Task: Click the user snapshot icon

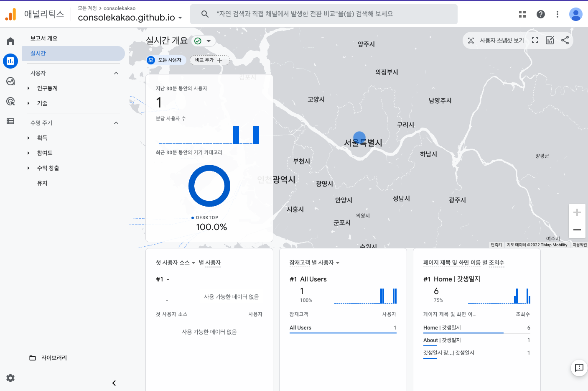Action: [471, 41]
